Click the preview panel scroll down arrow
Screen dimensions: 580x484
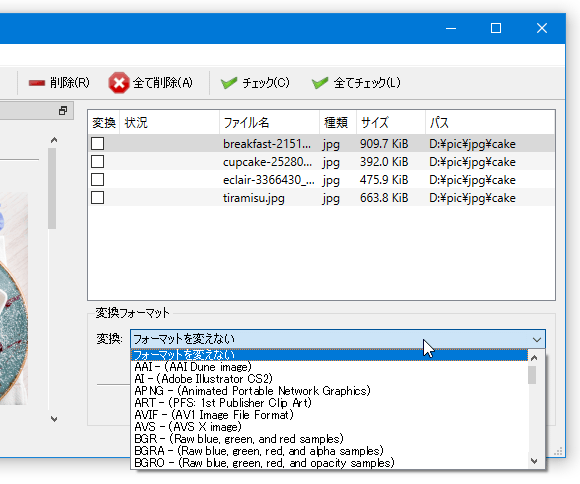tap(54, 419)
